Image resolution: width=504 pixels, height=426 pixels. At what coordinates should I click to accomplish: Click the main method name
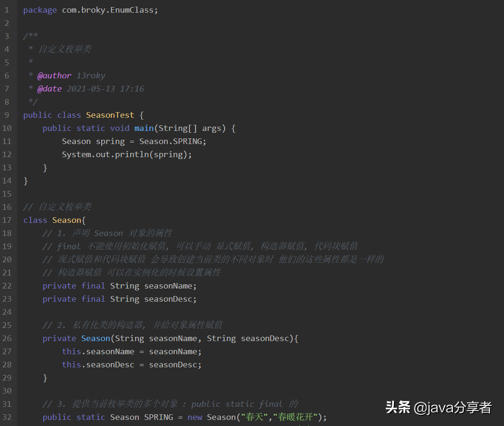[144, 128]
